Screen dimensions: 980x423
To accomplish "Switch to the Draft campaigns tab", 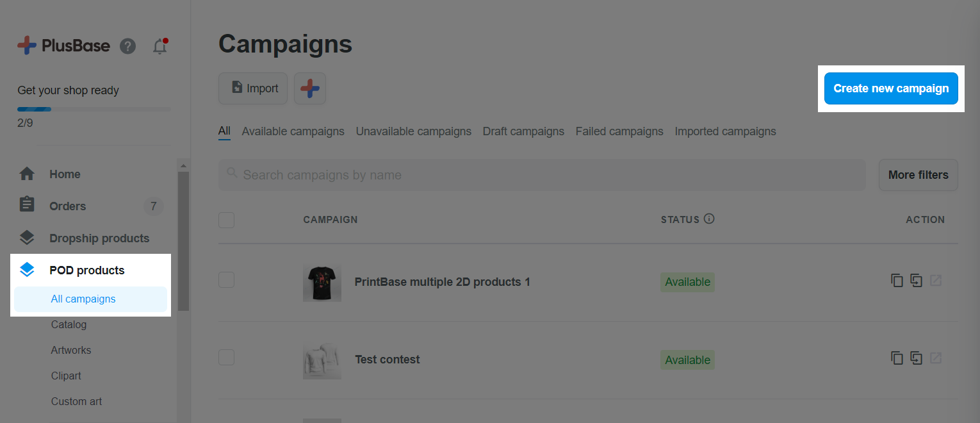I will point(523,131).
